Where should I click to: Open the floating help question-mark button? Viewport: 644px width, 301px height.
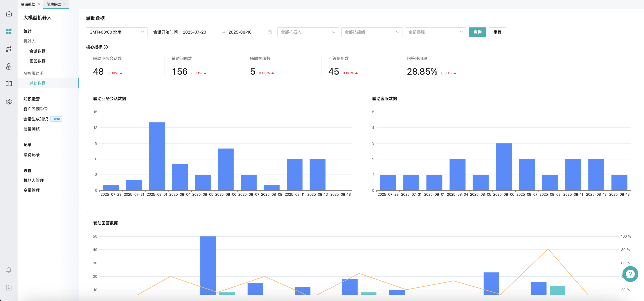pos(630,274)
